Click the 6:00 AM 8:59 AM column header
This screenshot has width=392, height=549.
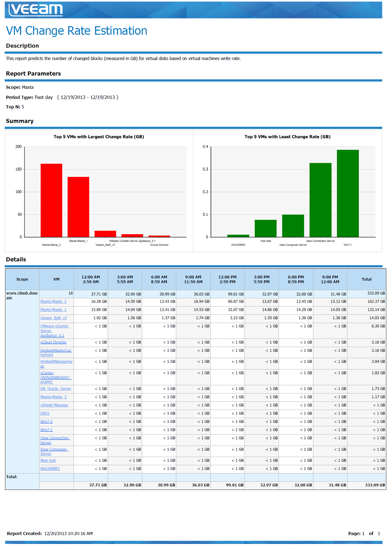pos(159,279)
